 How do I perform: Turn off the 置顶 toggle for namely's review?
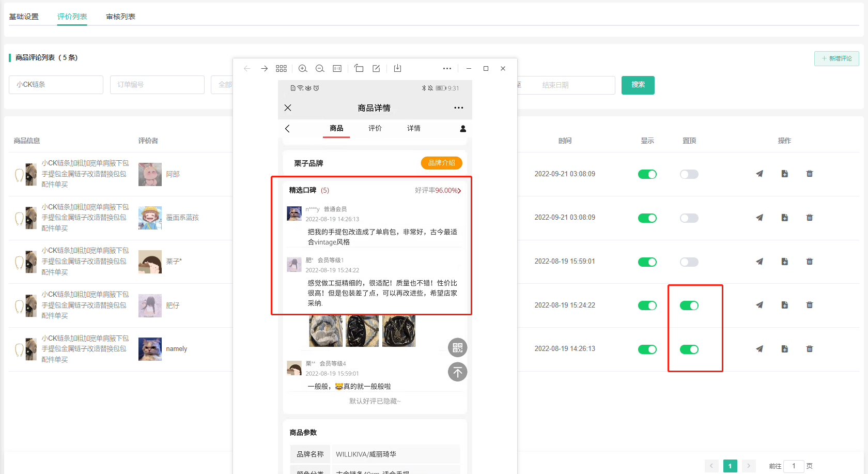[689, 349]
